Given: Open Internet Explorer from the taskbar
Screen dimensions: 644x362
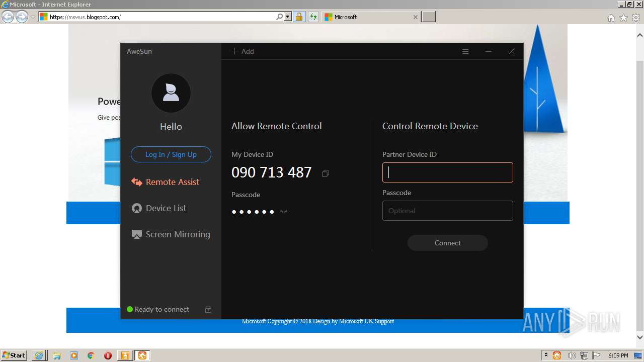Looking at the screenshot, I should coord(39,355).
